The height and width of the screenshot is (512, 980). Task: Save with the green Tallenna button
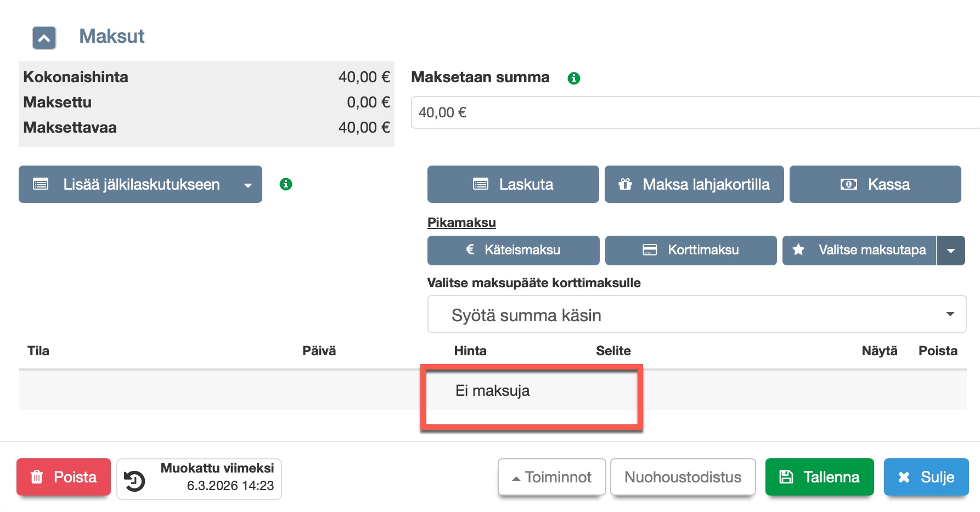point(819,477)
